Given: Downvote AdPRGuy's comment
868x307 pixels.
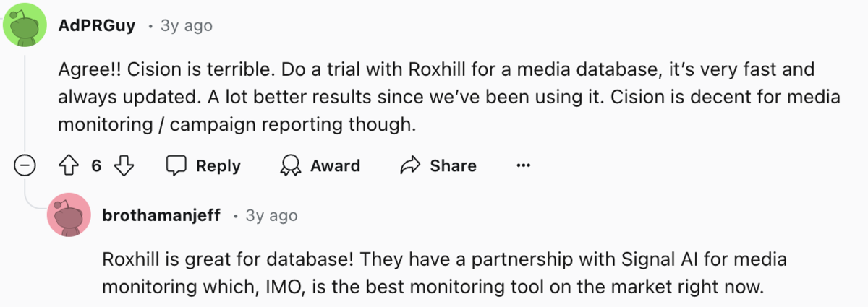Looking at the screenshot, I should [125, 165].
